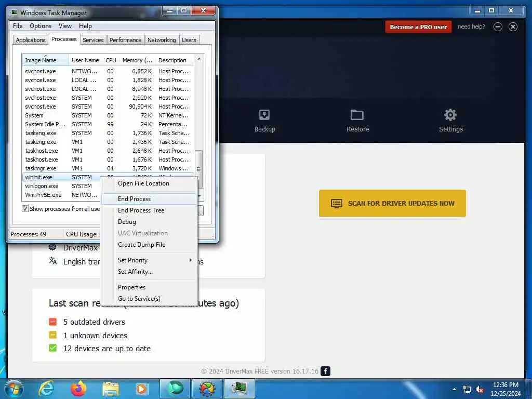Switch to the Services tab

(93, 40)
